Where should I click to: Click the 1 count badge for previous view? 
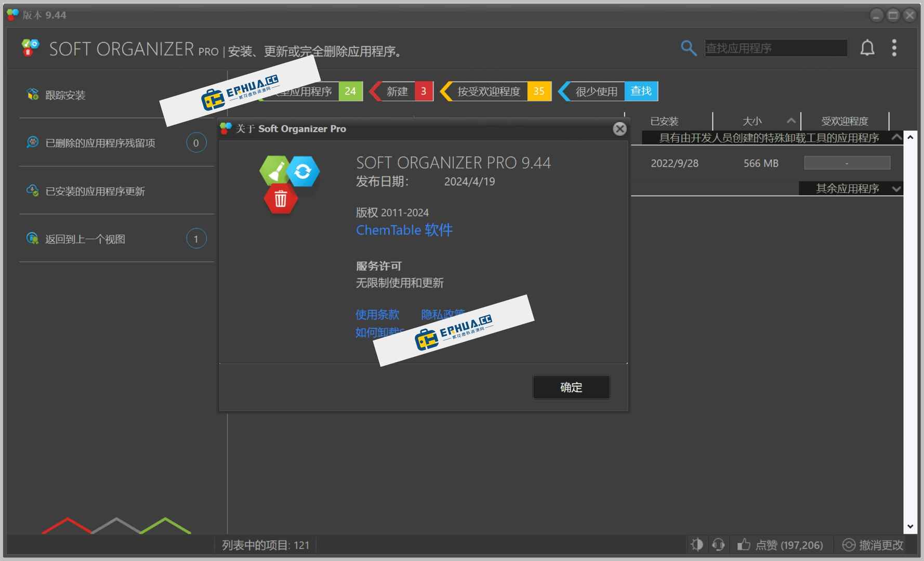coord(196,239)
